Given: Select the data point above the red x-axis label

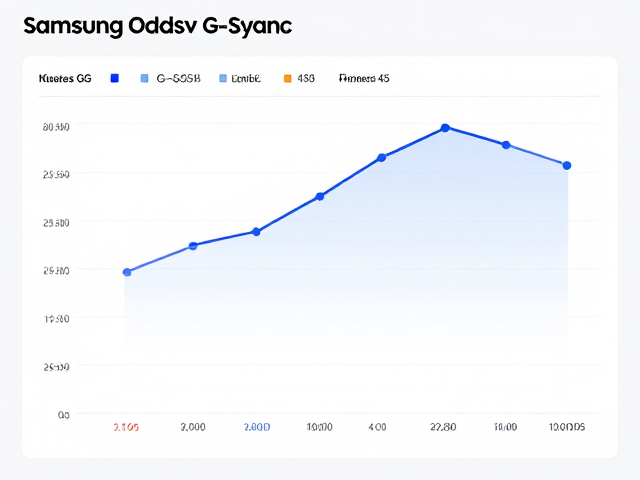Looking at the screenshot, I should [127, 272].
